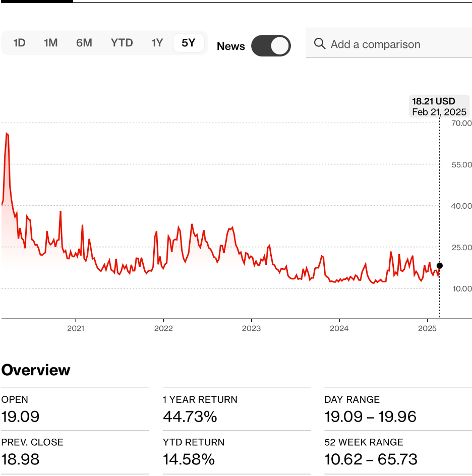
Task: Toggle the News switch off
Action: (271, 46)
